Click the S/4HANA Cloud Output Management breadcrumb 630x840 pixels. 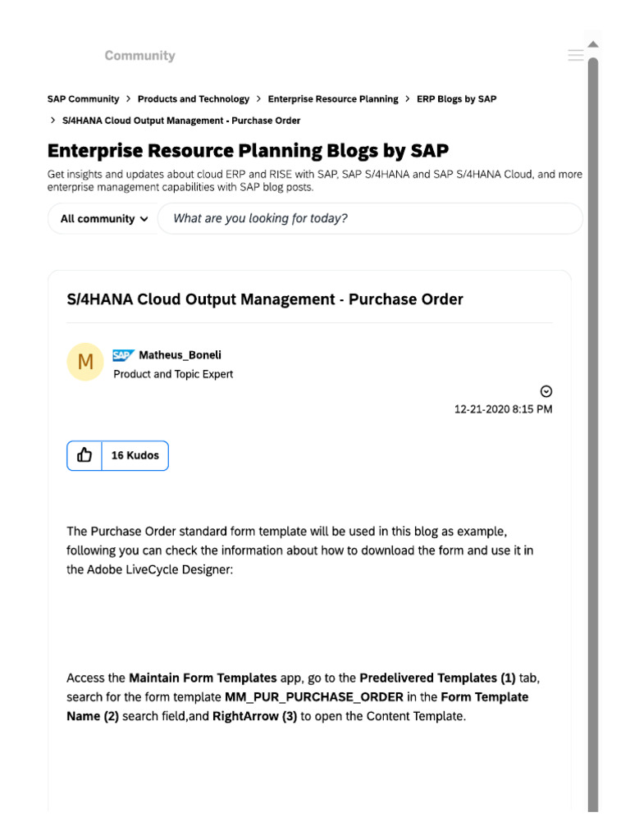[x=181, y=121]
